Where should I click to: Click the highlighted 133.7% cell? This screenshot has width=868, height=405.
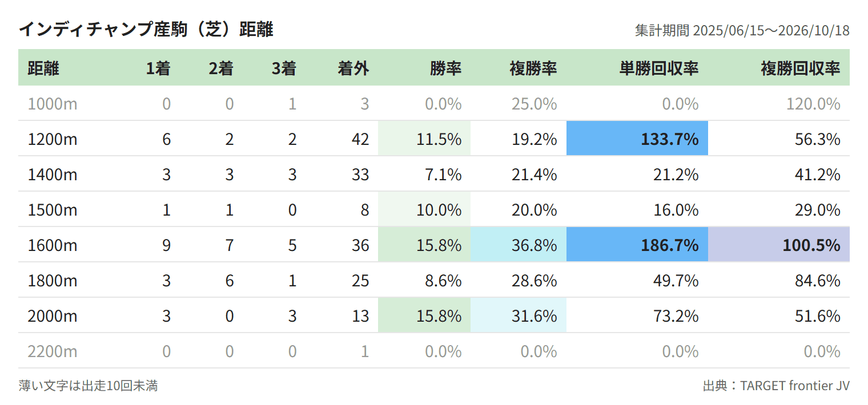click(637, 139)
